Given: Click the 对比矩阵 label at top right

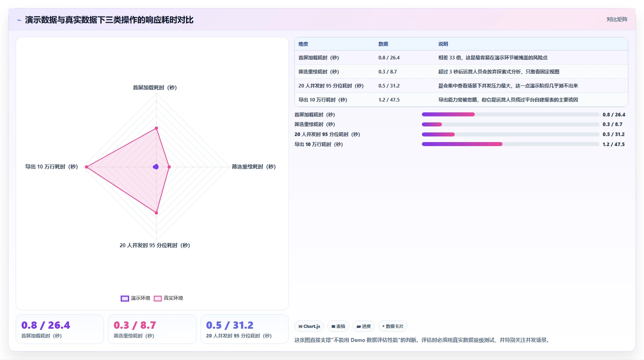Looking at the screenshot, I should coord(617,19).
